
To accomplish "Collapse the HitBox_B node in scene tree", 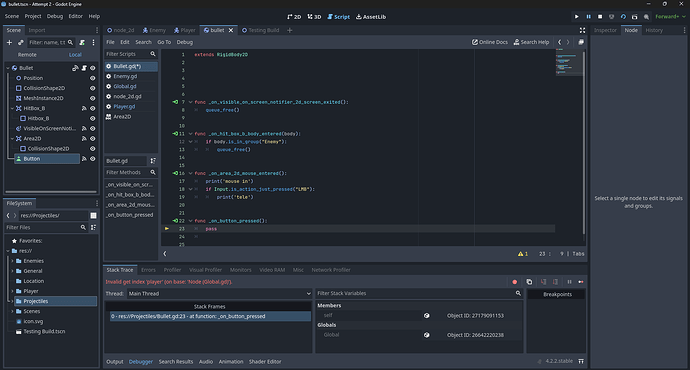I will pos(12,108).
